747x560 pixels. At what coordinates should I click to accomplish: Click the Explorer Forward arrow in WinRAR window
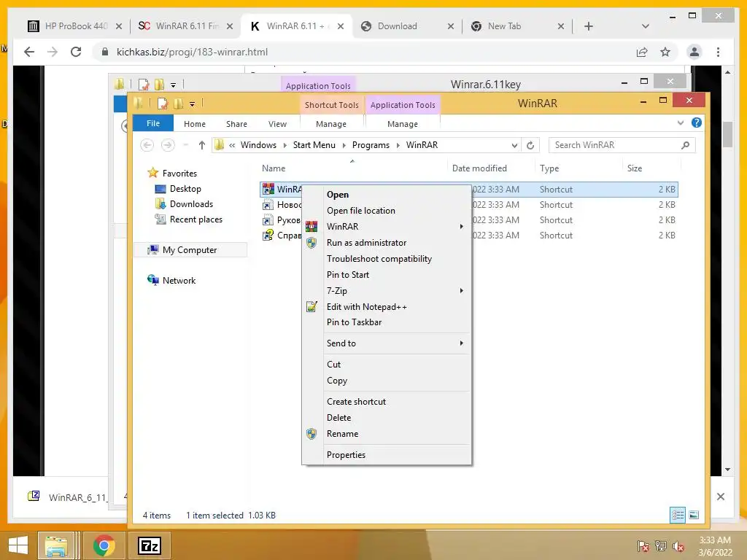pyautogui.click(x=168, y=145)
